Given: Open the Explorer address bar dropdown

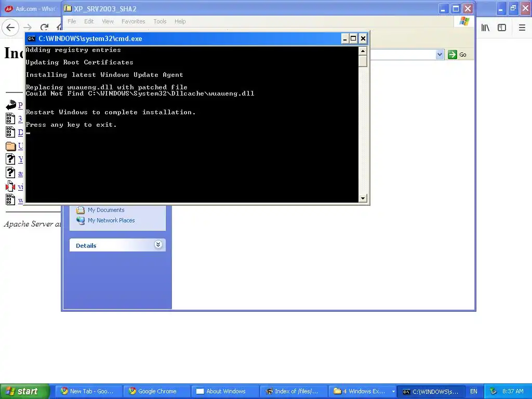Looking at the screenshot, I should click(x=440, y=54).
